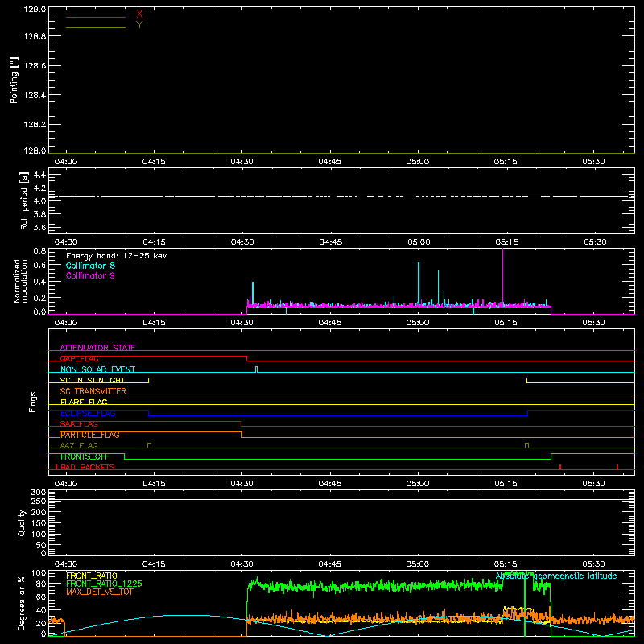Select the PARTICLE_FLAG label

(x=90, y=435)
